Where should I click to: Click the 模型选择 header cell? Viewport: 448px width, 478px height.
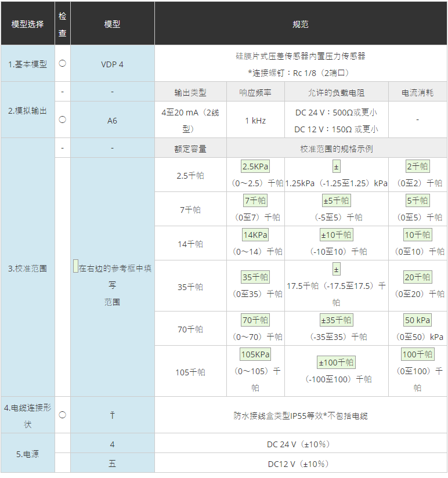(x=27, y=24)
